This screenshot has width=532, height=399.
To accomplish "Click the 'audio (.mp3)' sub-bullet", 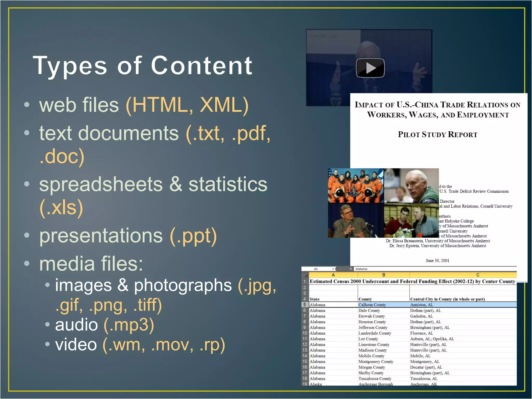I will tap(104, 325).
